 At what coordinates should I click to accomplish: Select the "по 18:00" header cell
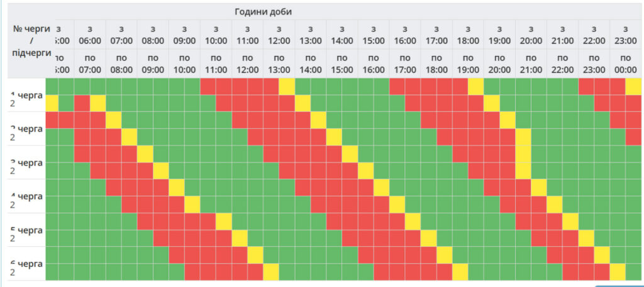(436, 64)
